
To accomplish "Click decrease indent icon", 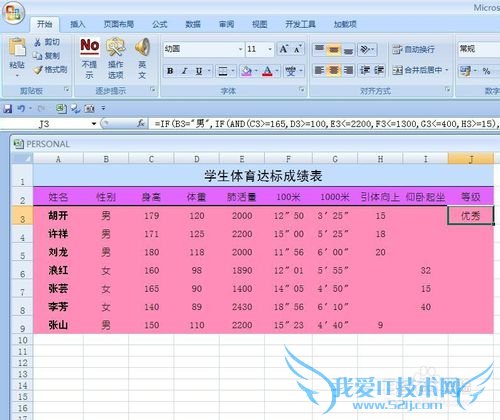I will coord(365,70).
